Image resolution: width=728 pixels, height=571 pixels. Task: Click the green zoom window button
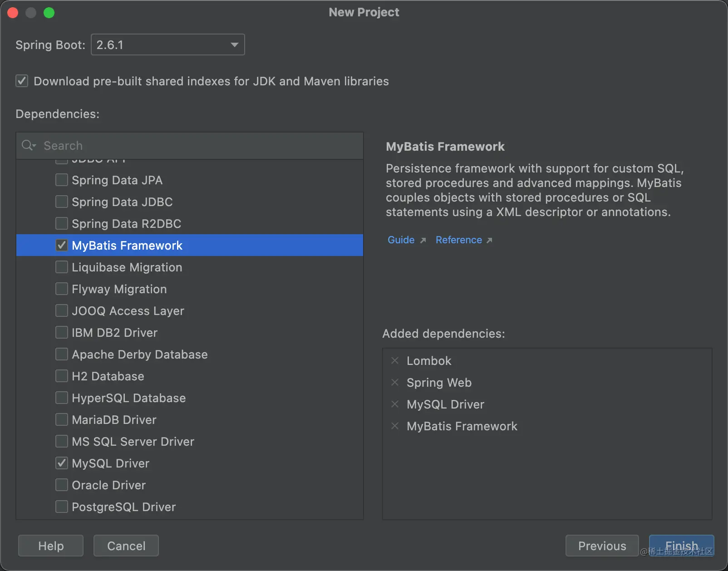tap(49, 13)
